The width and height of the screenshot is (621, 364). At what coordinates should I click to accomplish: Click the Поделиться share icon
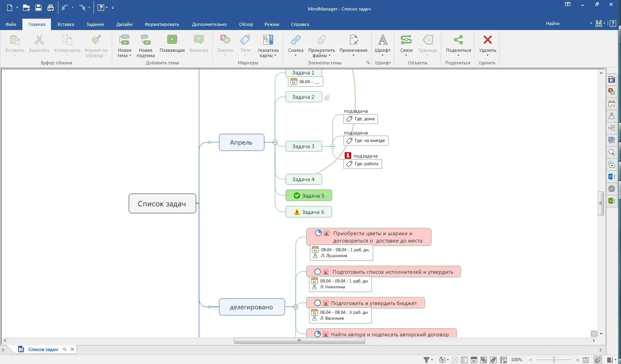458,40
